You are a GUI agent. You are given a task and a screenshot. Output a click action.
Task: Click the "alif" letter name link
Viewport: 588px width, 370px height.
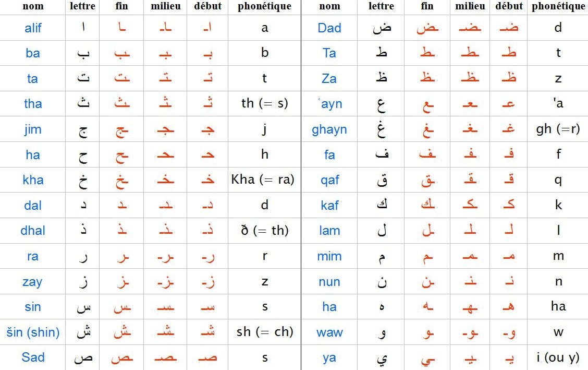coord(33,28)
